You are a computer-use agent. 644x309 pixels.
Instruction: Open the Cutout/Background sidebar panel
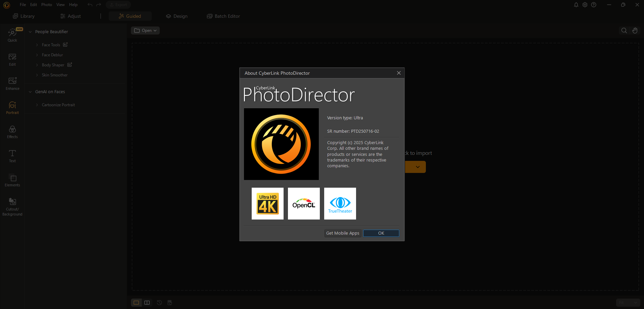click(x=12, y=207)
